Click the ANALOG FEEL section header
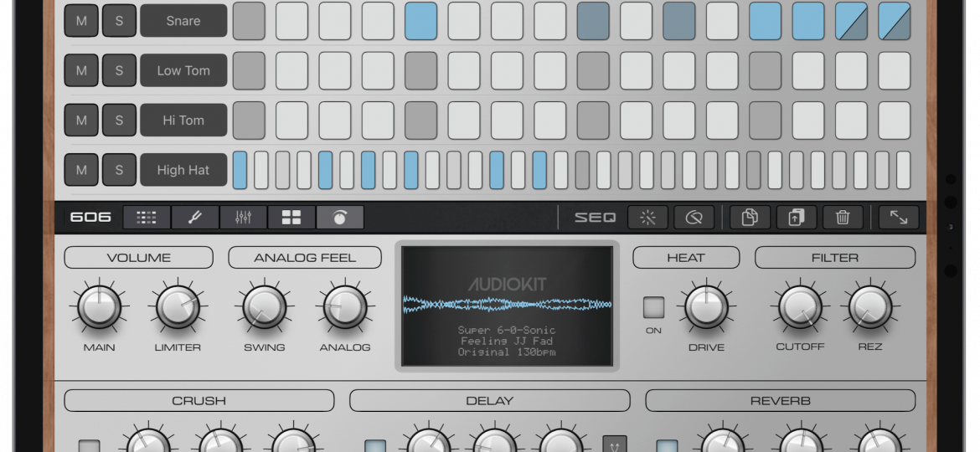Image resolution: width=980 pixels, height=452 pixels. pyautogui.click(x=305, y=257)
